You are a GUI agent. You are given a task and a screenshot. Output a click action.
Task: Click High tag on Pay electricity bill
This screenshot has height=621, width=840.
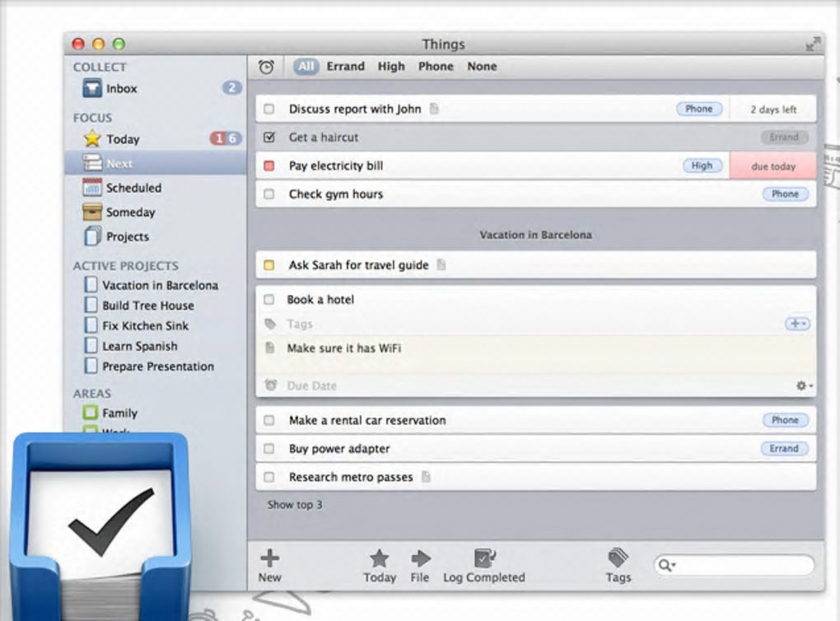tap(702, 166)
